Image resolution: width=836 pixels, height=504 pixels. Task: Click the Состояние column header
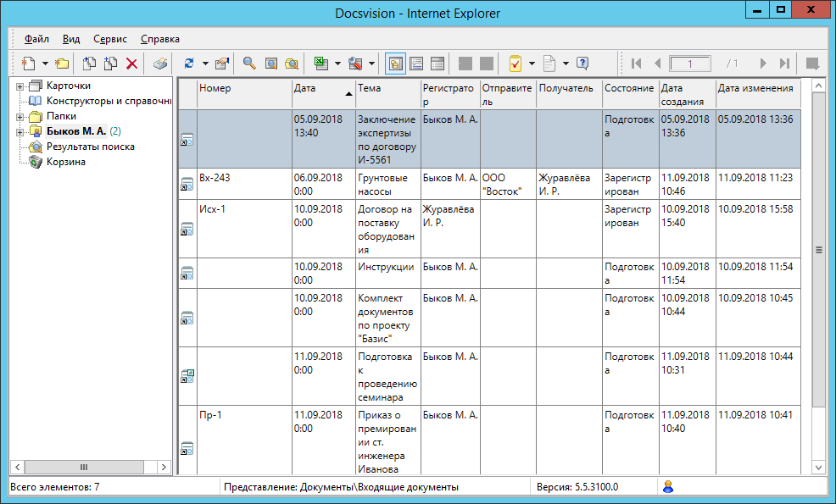629,88
